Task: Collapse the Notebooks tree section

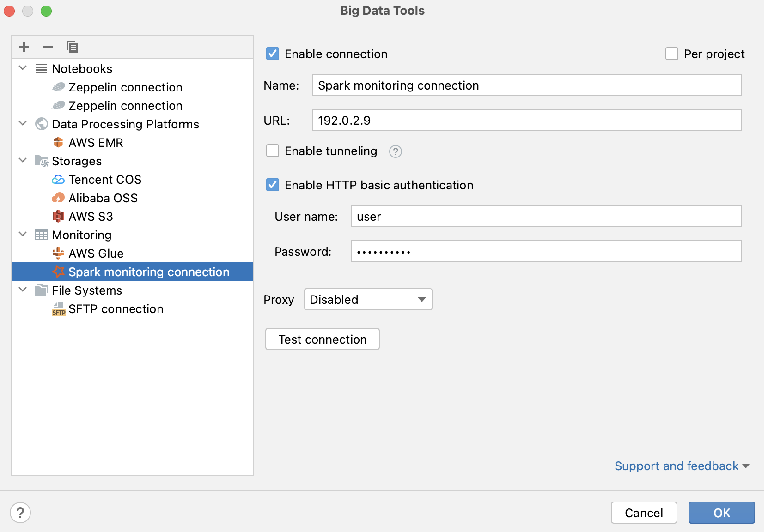Action: click(22, 68)
